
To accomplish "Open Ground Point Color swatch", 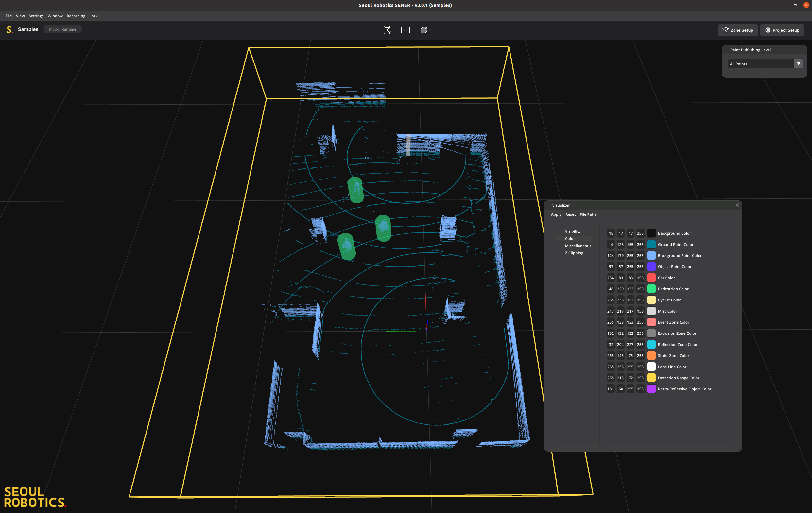I will coord(651,244).
